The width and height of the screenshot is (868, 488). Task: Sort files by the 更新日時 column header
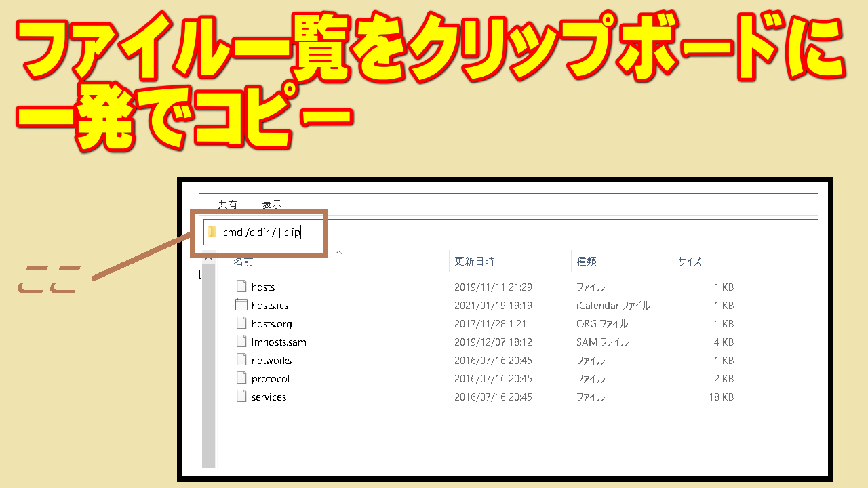(x=475, y=260)
